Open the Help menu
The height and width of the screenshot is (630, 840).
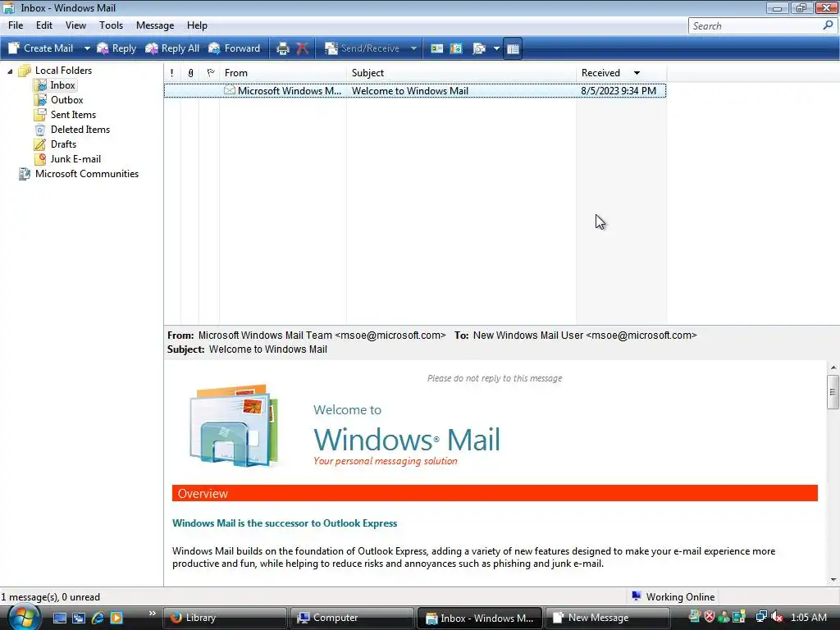[197, 25]
